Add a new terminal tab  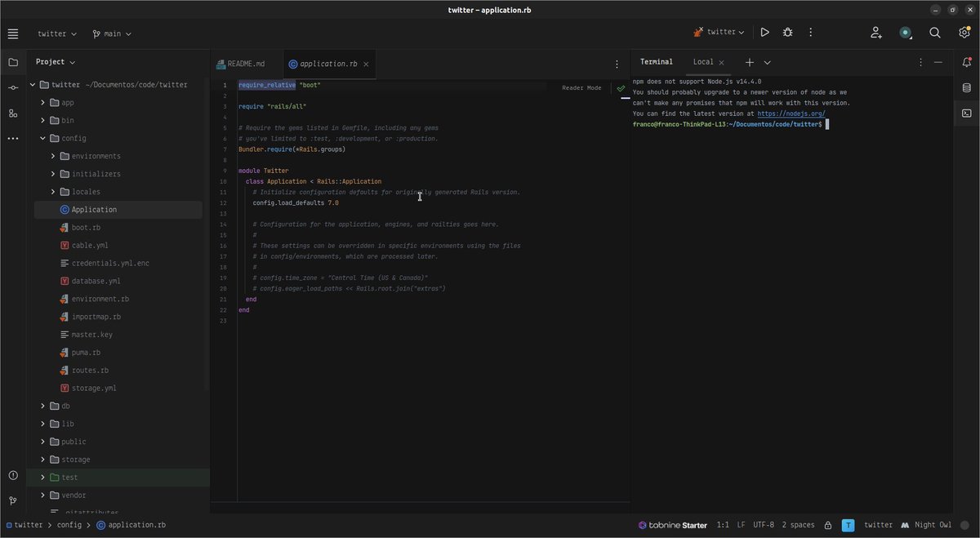coord(749,62)
